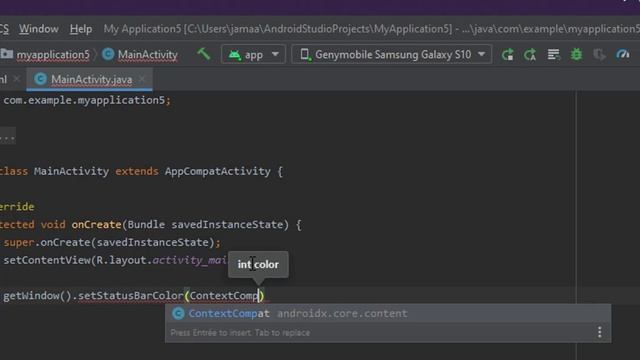The image size is (640, 360).
Task: Click the androidx.core.content package text
Action: pos(342,313)
